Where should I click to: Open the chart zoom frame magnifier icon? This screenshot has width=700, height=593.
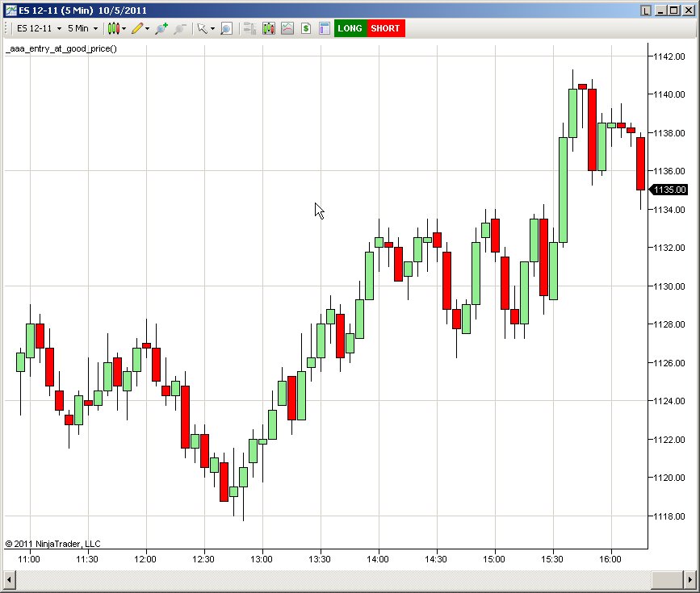pos(227,28)
